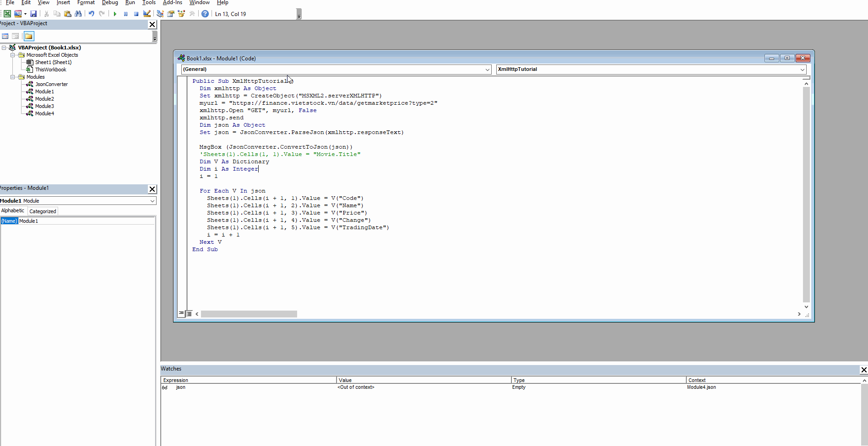The height and width of the screenshot is (446, 868).
Task: Click the Expression column header in Watches
Action: coord(249,380)
